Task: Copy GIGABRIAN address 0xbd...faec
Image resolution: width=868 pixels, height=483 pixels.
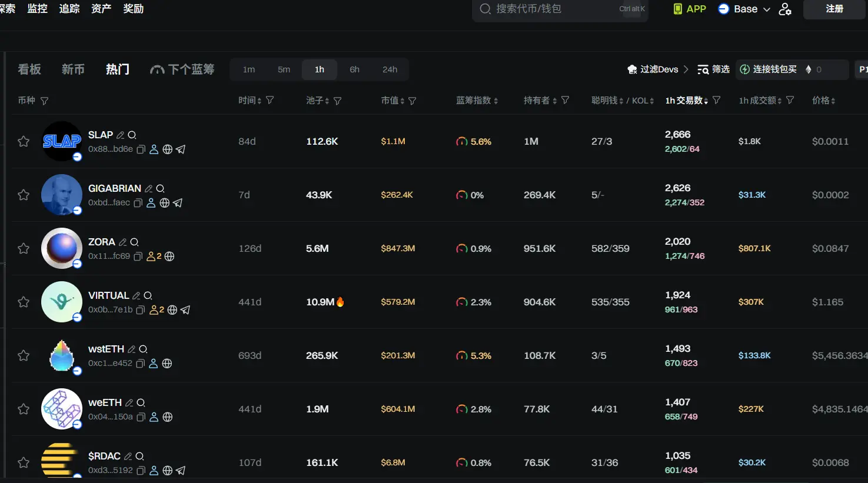Action: click(138, 203)
